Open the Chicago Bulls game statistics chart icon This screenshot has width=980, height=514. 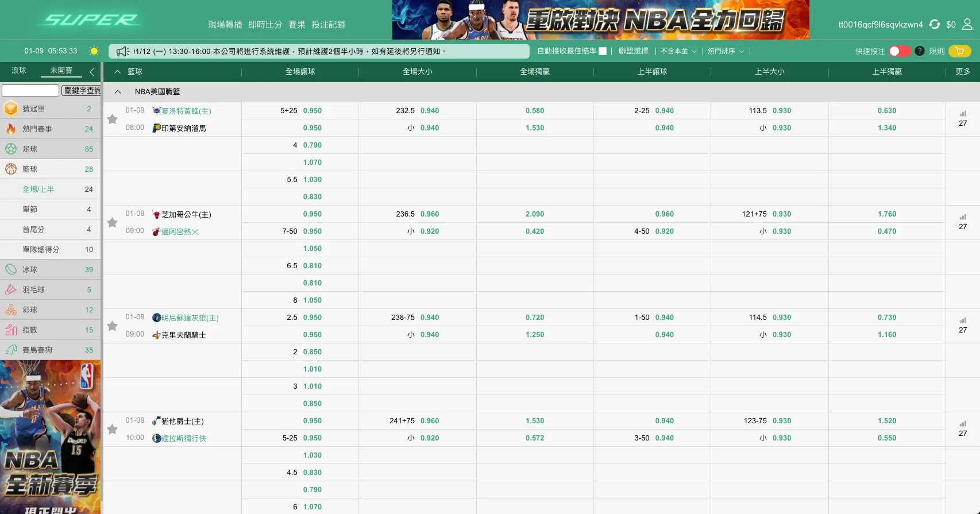coord(963,217)
